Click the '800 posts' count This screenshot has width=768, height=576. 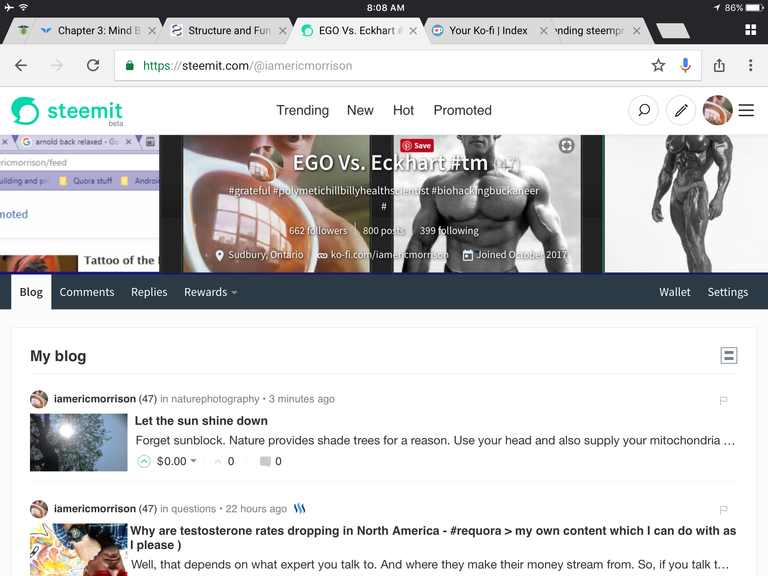coord(384,231)
